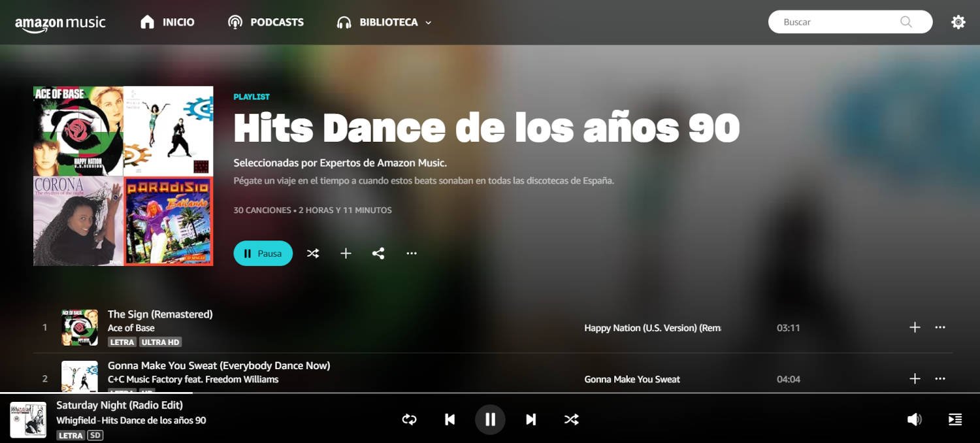The width and height of the screenshot is (980, 443).
Task: Open playlist more options ellipsis beside share
Action: click(x=412, y=254)
